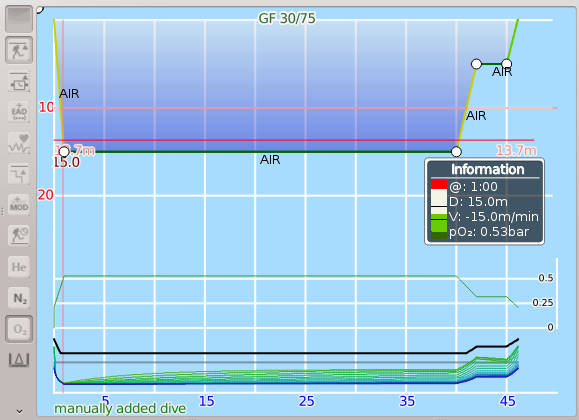The width and height of the screenshot is (579, 420).
Task: Click the diver with clock icon
Action: [19, 235]
